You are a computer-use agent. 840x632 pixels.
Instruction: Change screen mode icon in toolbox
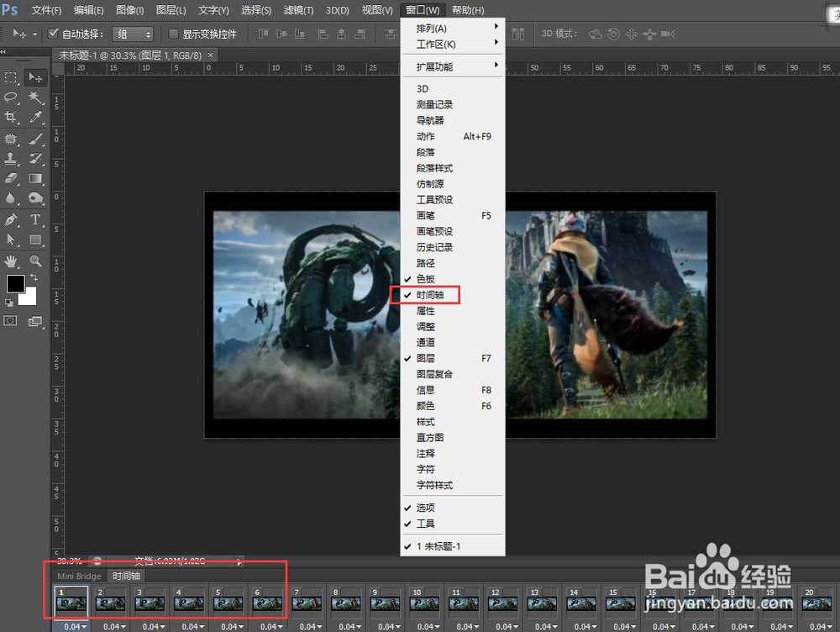click(x=35, y=321)
